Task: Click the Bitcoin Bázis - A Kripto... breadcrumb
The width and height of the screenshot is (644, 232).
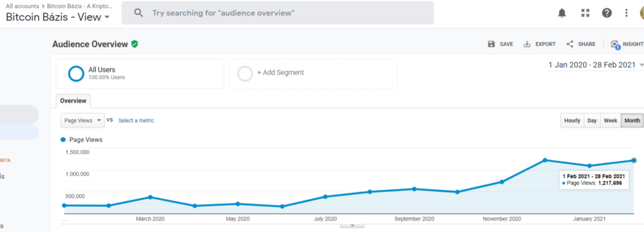Action: (x=79, y=6)
